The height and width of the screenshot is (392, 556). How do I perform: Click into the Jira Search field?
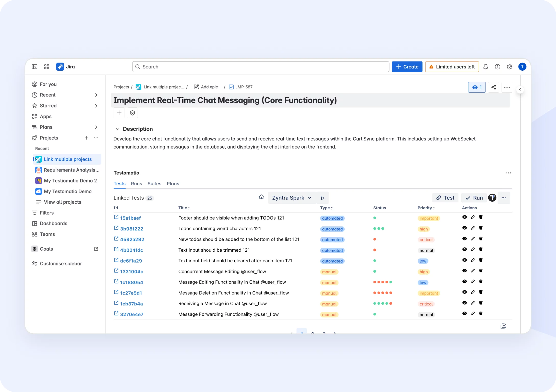[260, 67]
